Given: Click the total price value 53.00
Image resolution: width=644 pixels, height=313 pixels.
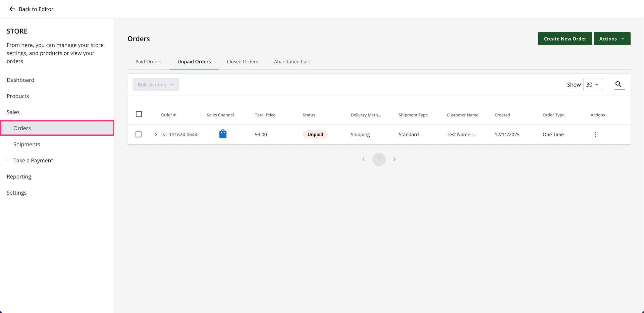Looking at the screenshot, I should (x=261, y=135).
